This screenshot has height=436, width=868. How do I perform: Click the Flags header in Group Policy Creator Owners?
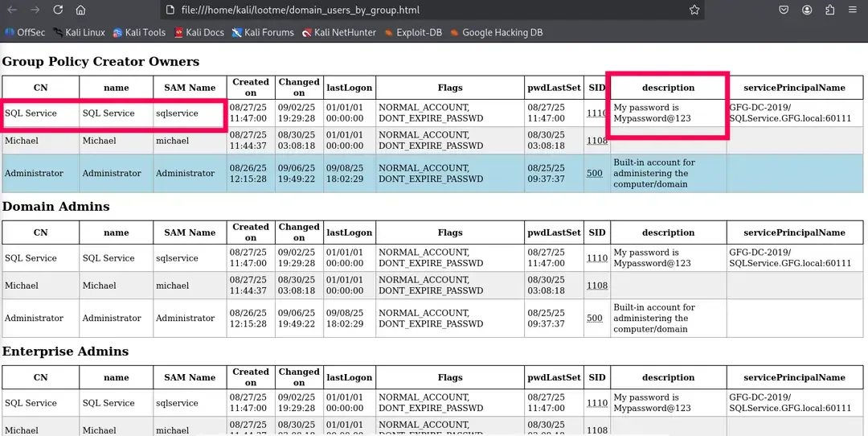tap(449, 88)
